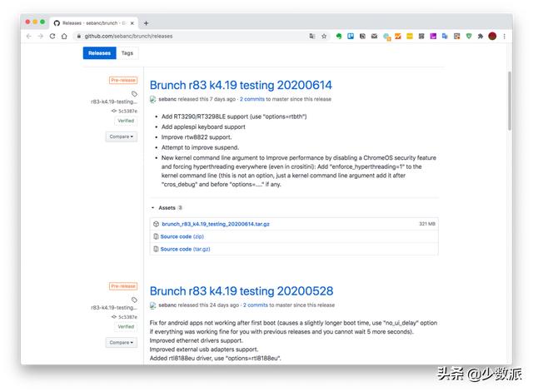Viewport: 533px width, 392px height.
Task: Click the Verified badge under the 20200614 release
Action: click(x=126, y=121)
